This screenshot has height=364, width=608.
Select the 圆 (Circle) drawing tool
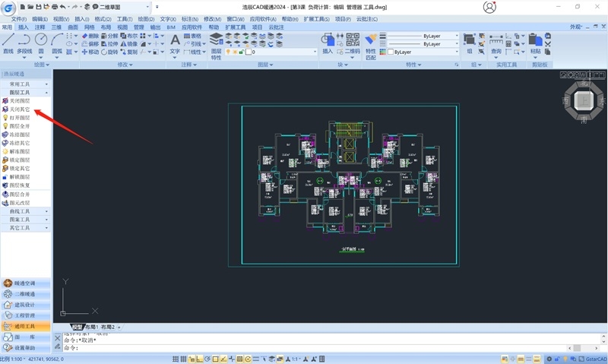click(40, 40)
